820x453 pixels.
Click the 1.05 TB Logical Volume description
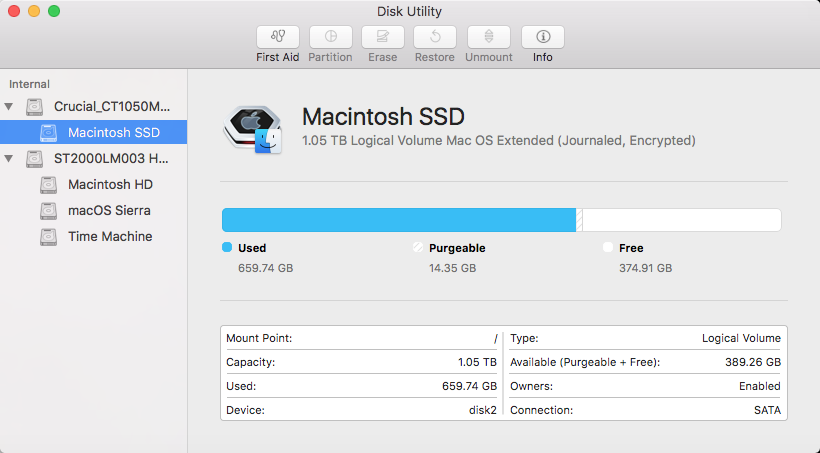[499, 141]
